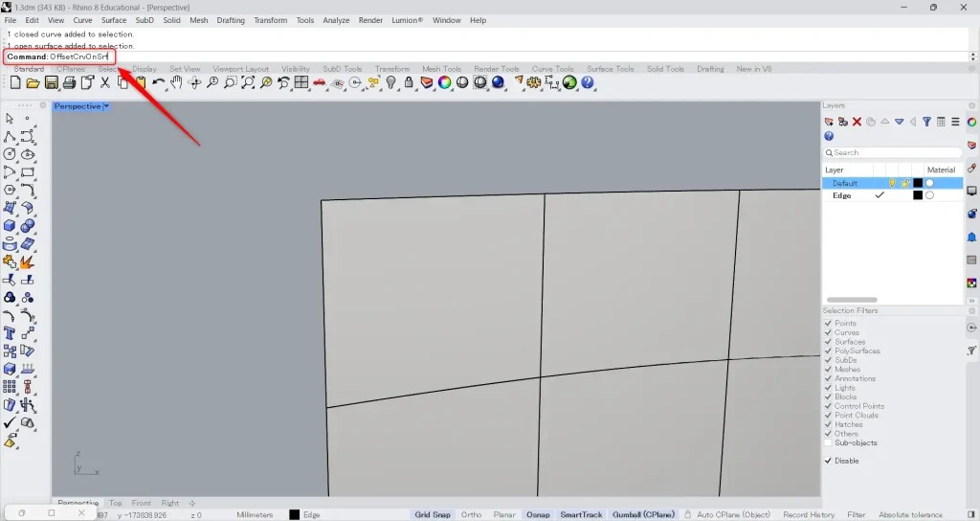Toggle Ortho in status bar
The height and width of the screenshot is (521, 980).
(x=471, y=514)
